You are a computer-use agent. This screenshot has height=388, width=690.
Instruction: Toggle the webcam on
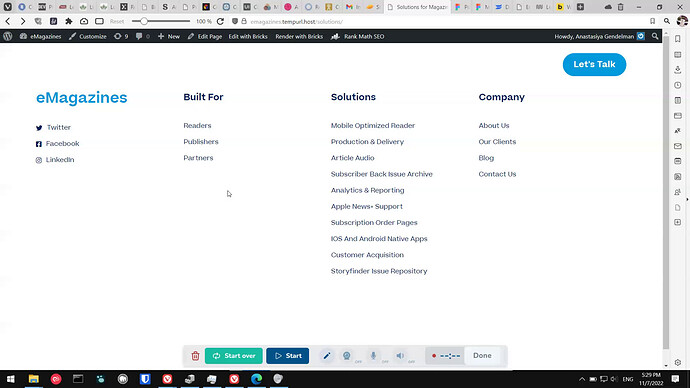(x=347, y=355)
